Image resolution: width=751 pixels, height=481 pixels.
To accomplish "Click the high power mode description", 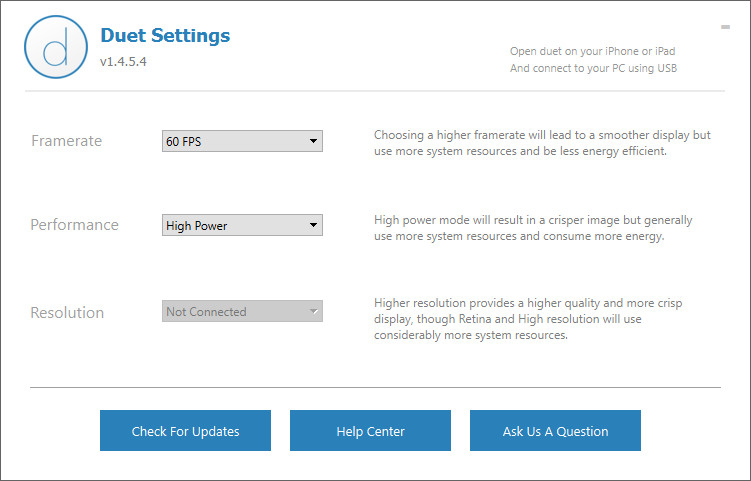I will (x=533, y=228).
